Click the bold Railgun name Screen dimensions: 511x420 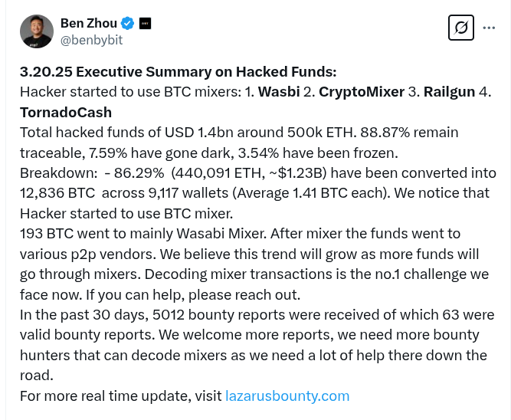pos(449,92)
